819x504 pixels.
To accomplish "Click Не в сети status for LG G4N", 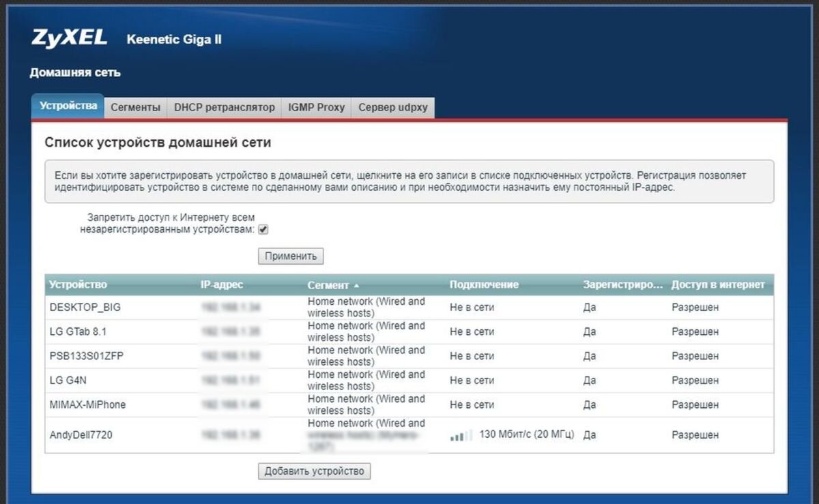I will [x=472, y=381].
